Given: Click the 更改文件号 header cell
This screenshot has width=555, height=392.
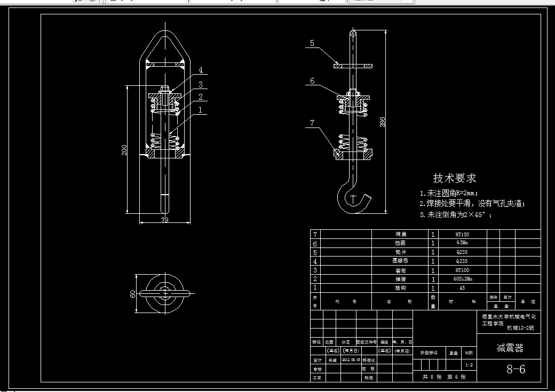Looking at the screenshot, I should point(366,342).
